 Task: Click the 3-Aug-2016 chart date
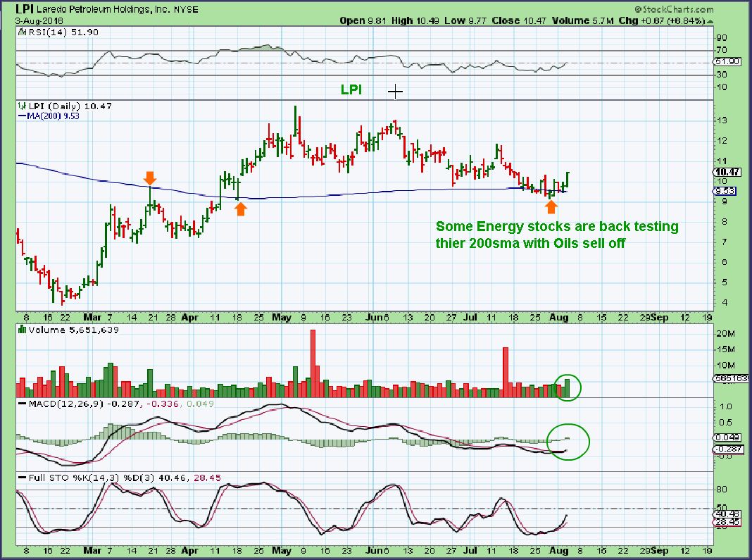pyautogui.click(x=39, y=20)
